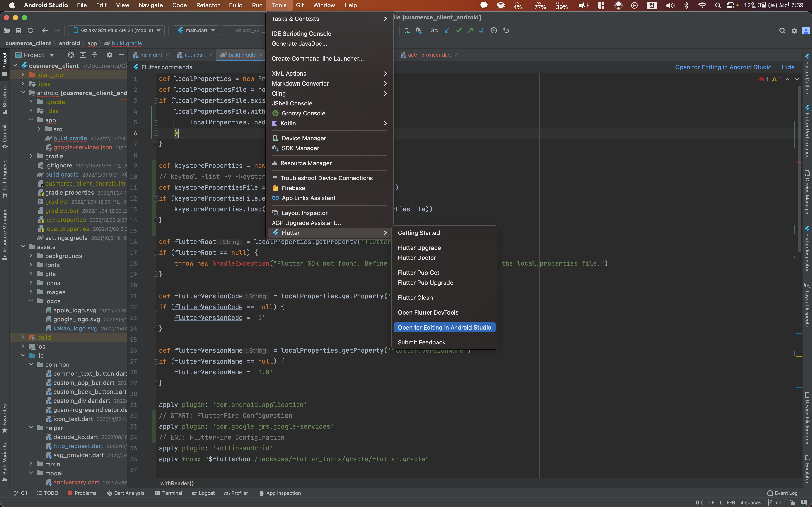Click the Git push arrow icon
This screenshot has height=507, width=812.
point(470,31)
